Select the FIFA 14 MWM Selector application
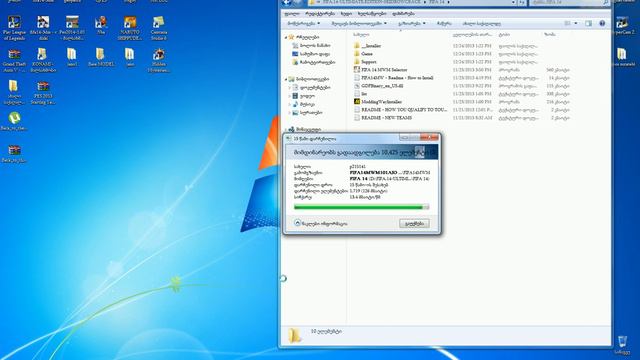640x360 pixels. (x=380, y=70)
